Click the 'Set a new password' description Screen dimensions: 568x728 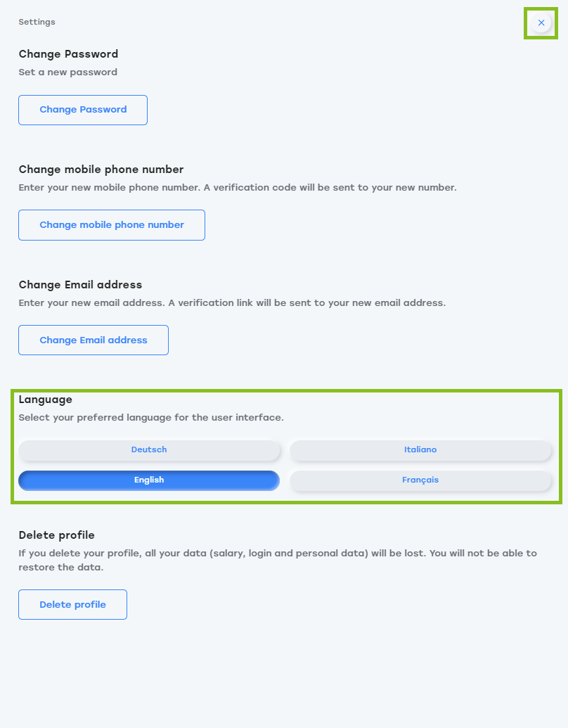[67, 72]
